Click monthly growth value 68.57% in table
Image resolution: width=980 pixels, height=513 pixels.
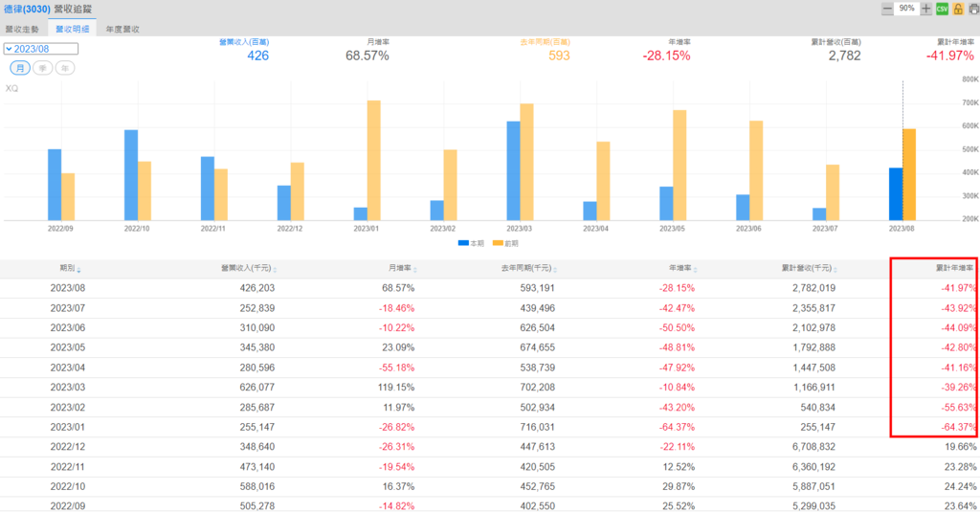click(x=398, y=288)
